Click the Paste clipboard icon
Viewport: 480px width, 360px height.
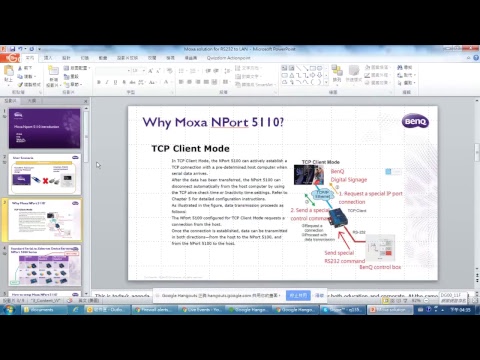click(8, 71)
